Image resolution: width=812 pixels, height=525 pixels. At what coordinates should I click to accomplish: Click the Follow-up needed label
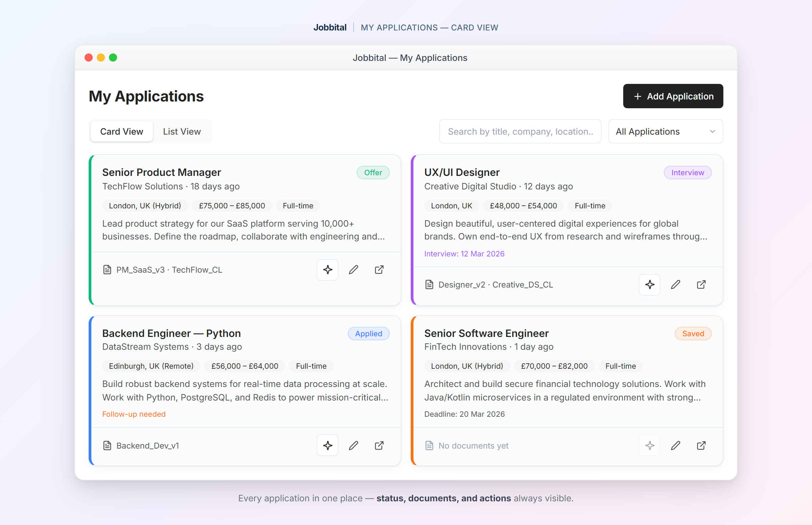134,414
